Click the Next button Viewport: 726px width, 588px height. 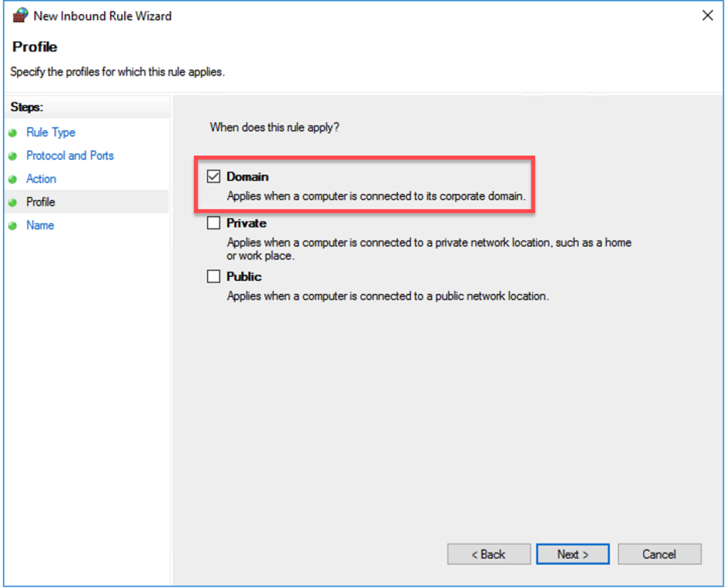[572, 554]
